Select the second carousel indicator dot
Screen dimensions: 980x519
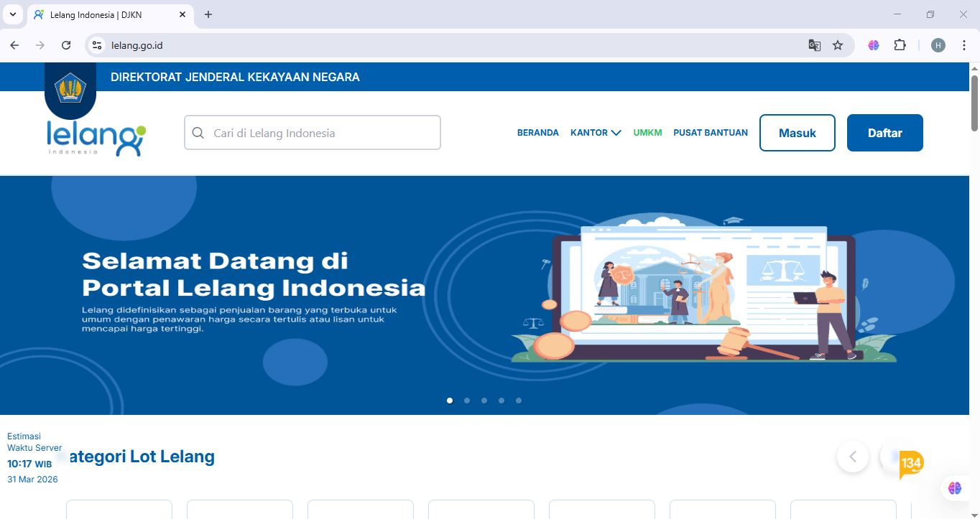coord(466,401)
